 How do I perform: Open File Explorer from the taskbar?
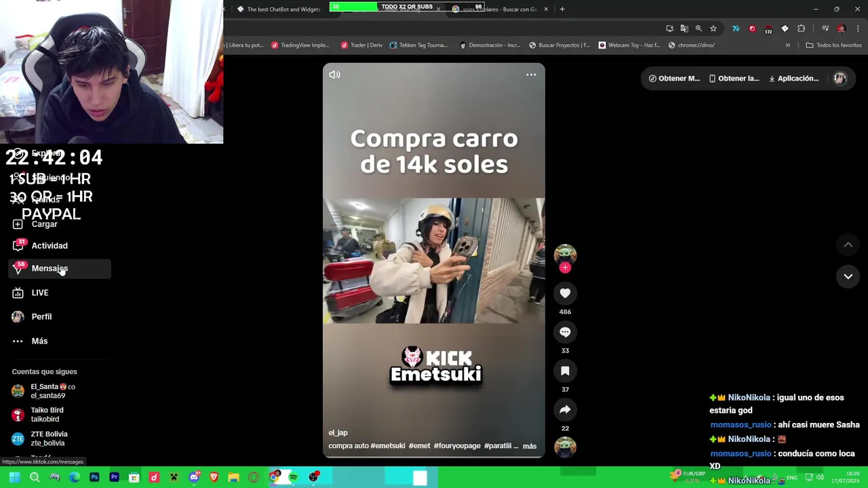pyautogui.click(x=233, y=477)
